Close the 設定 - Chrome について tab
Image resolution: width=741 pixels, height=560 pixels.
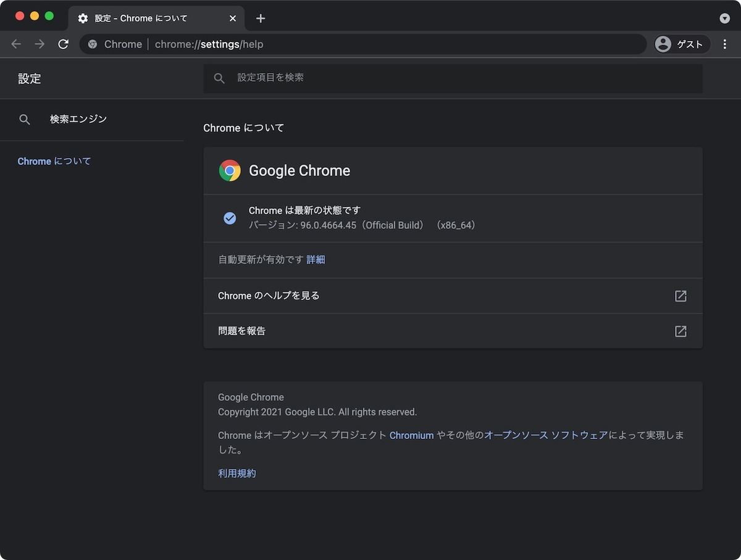tap(233, 19)
